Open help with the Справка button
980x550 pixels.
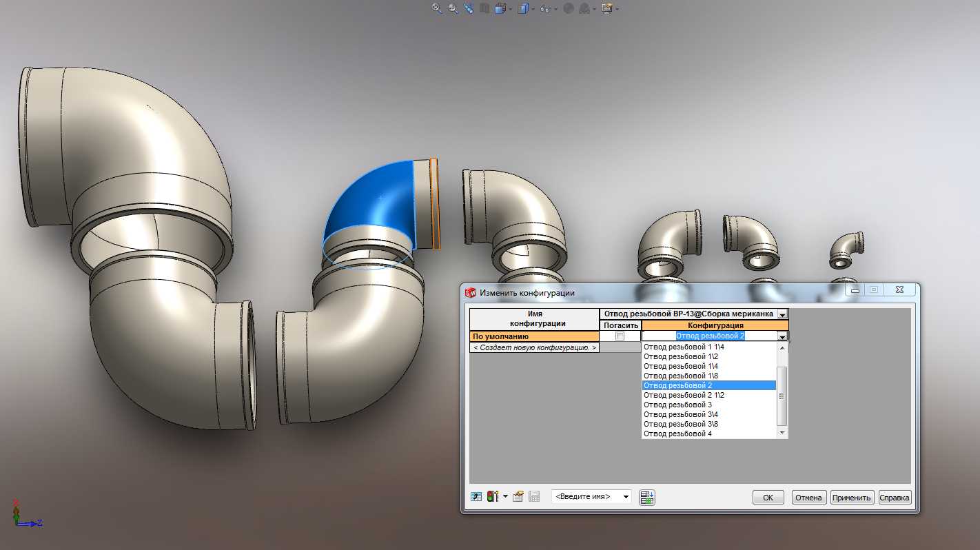895,498
